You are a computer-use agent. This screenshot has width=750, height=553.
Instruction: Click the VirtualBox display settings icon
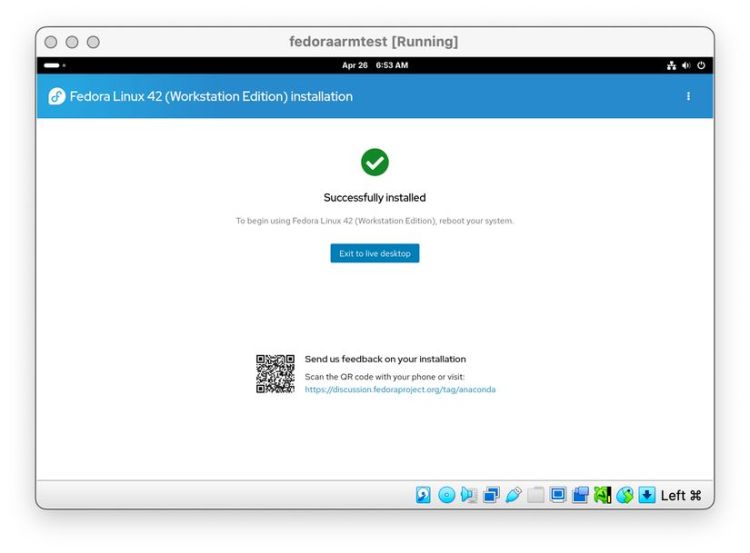point(558,495)
